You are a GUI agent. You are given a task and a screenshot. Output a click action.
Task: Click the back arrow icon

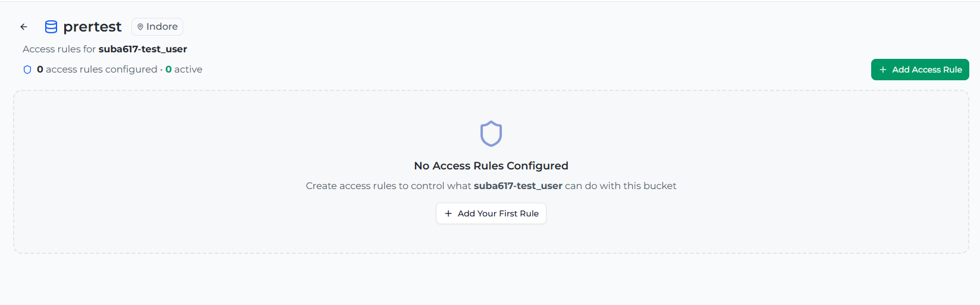coord(24,27)
